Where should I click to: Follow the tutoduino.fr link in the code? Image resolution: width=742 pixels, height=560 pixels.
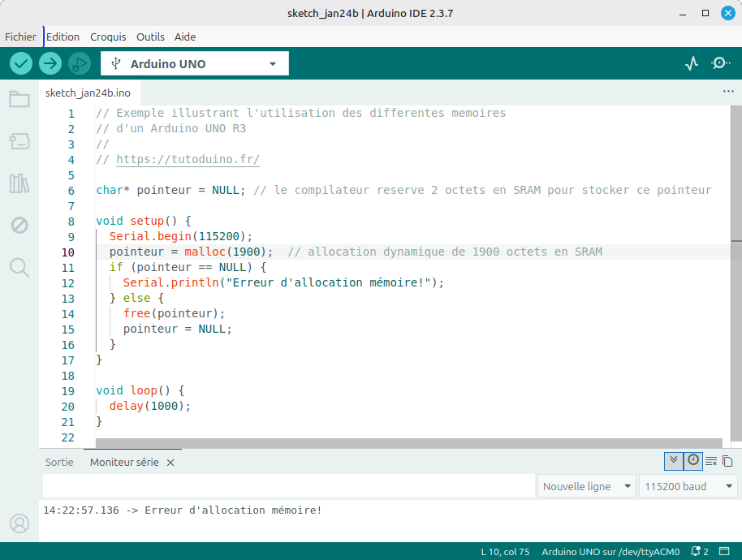[x=188, y=160]
